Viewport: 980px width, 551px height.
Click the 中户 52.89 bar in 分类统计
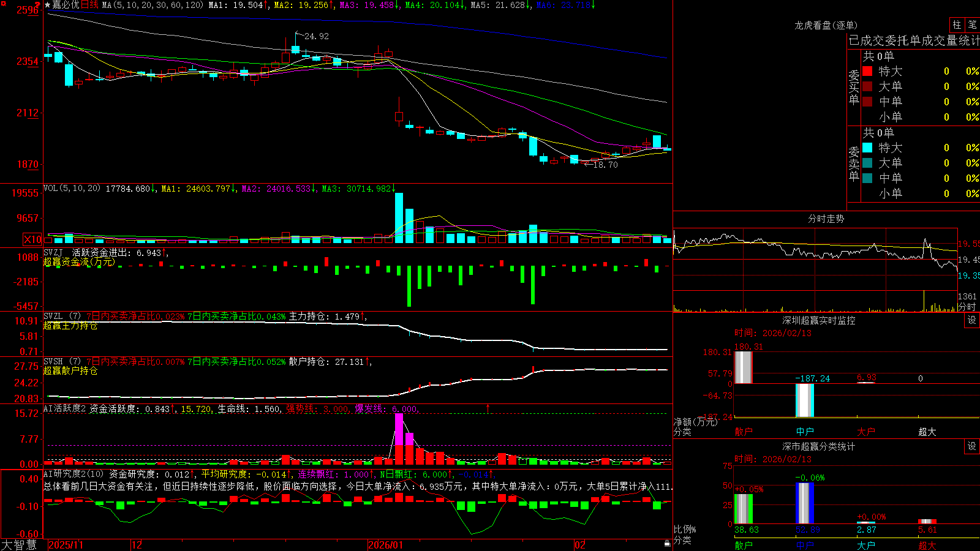pos(805,503)
